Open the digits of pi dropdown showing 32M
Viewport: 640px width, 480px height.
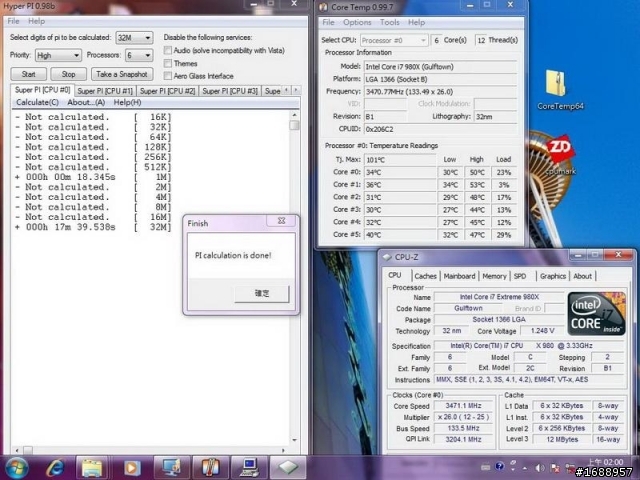134,38
